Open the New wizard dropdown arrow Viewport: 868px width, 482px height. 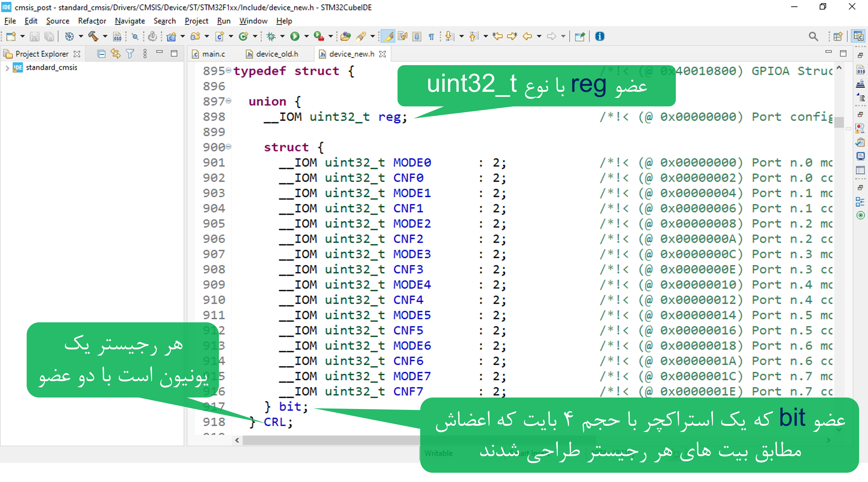coord(22,36)
